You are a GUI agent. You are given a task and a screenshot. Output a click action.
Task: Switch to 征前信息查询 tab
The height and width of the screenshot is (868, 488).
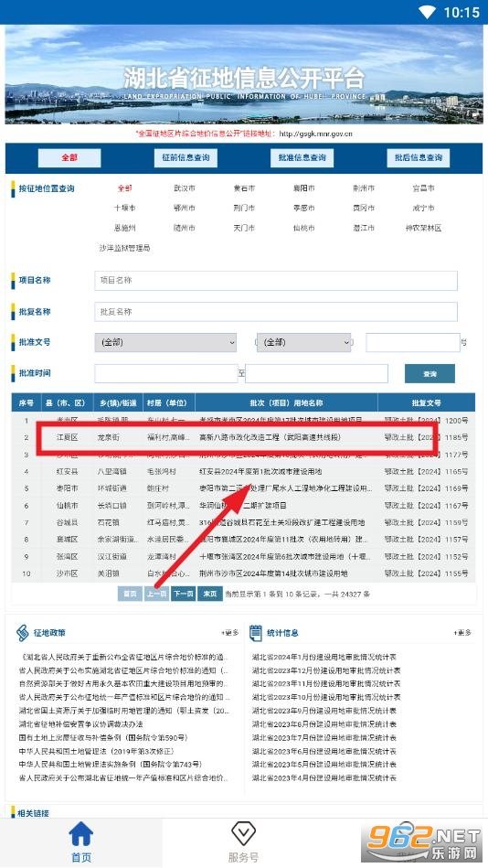[x=186, y=157]
